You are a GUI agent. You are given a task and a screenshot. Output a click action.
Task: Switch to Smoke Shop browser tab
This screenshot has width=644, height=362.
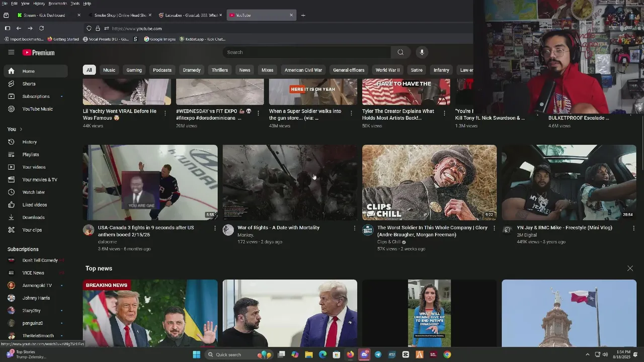click(x=120, y=15)
